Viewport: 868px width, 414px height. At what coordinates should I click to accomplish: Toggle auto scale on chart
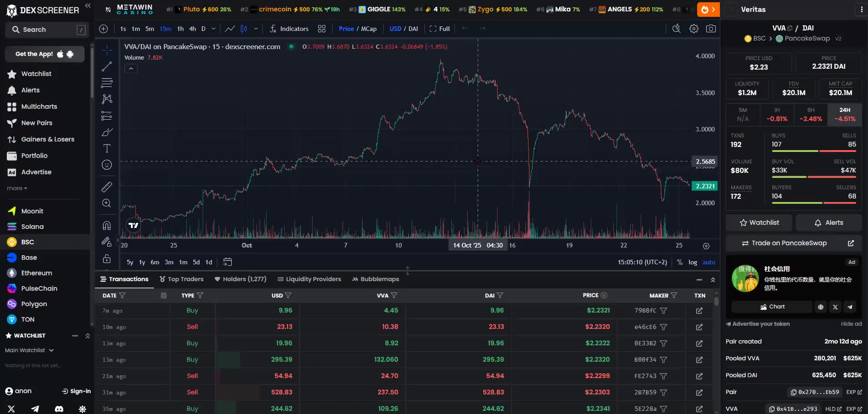click(709, 262)
